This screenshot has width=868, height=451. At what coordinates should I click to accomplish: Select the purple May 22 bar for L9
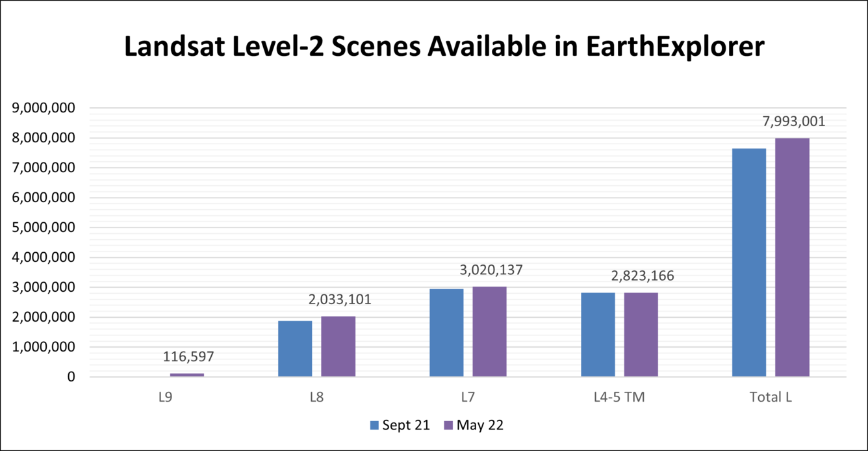(x=186, y=374)
